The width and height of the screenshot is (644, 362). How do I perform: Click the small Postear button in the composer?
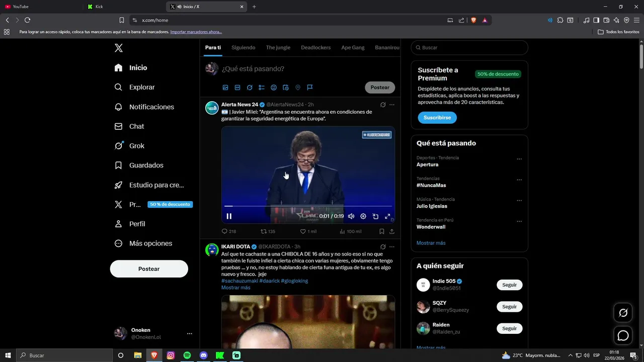point(380,87)
